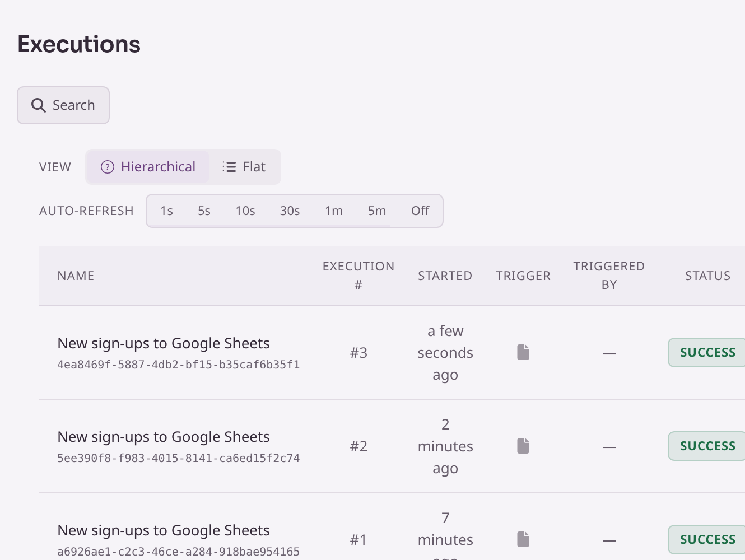Click the question mark icon beside Hierarchical
This screenshot has width=745, height=560.
(x=108, y=167)
